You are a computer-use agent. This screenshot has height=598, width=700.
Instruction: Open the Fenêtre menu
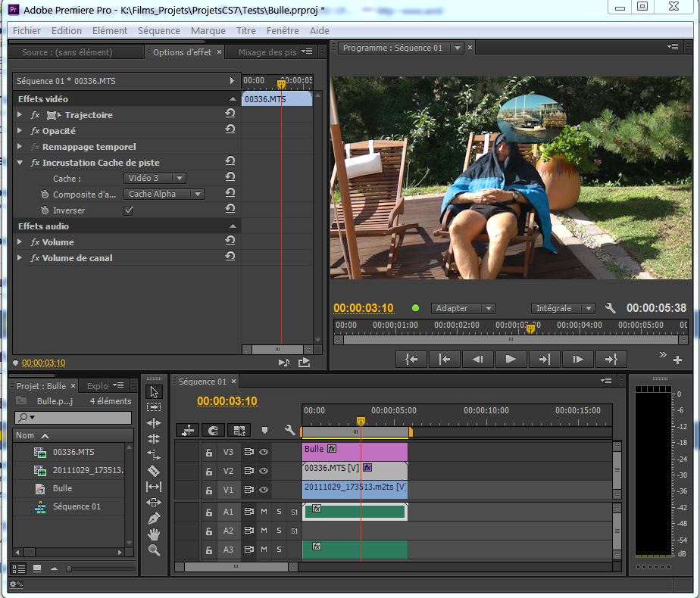pos(283,31)
